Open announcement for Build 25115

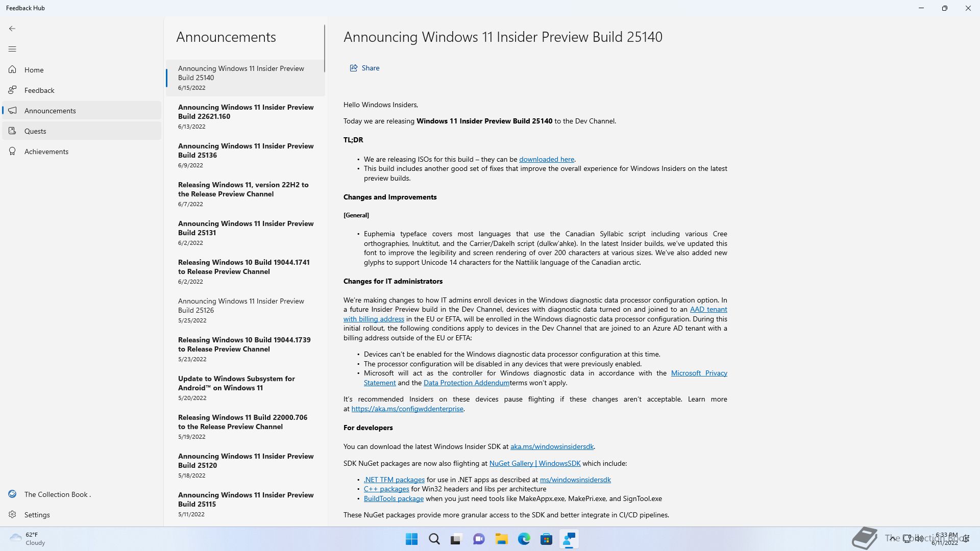coord(246,504)
